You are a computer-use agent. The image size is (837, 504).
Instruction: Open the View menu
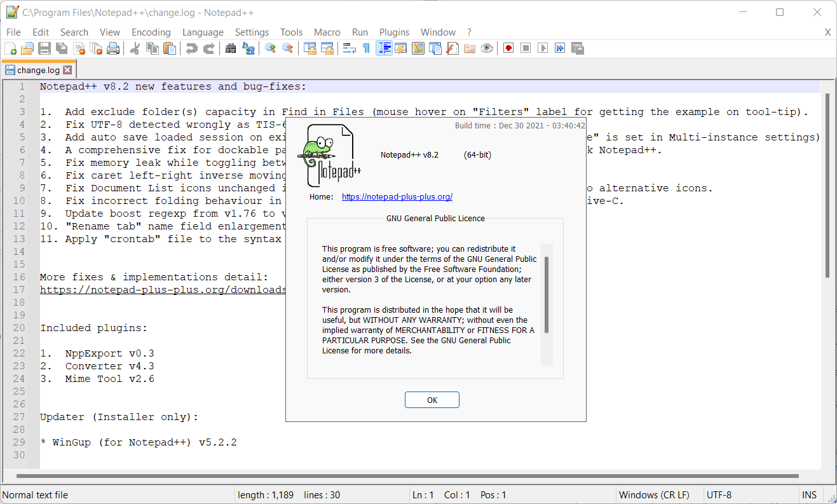pyautogui.click(x=110, y=32)
